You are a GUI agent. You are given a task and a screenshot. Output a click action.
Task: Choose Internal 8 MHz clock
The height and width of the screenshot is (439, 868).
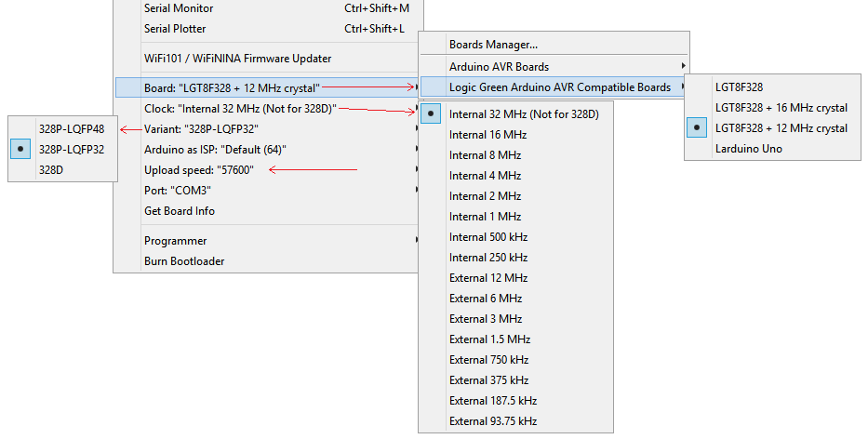(x=516, y=155)
